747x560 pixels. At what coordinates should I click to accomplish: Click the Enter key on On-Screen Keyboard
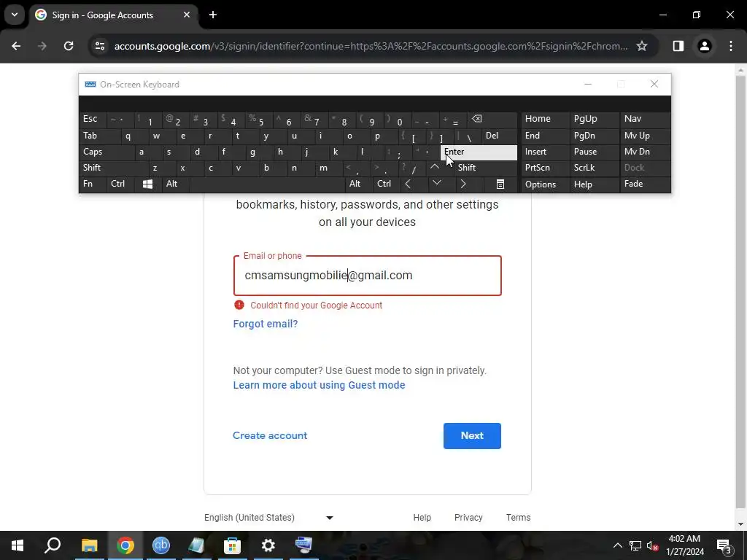click(x=479, y=152)
